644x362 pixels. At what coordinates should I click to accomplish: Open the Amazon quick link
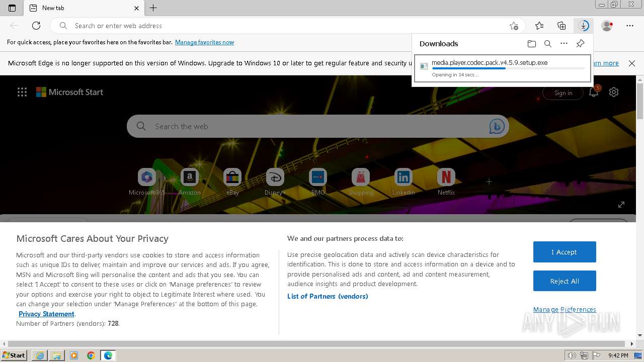(190, 182)
